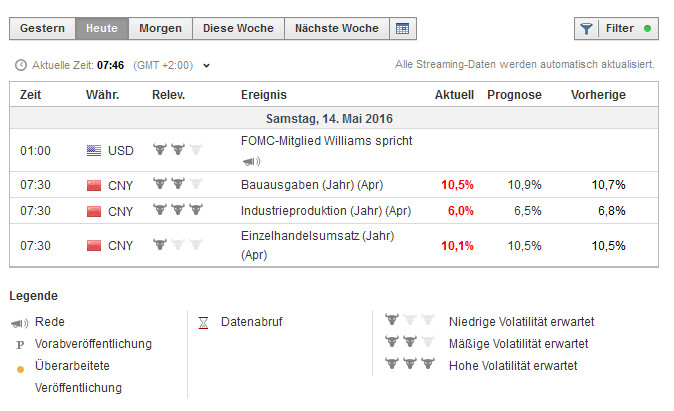Click the clock icon beside Aktuelle Zeit
The image size is (674, 411).
[21, 66]
